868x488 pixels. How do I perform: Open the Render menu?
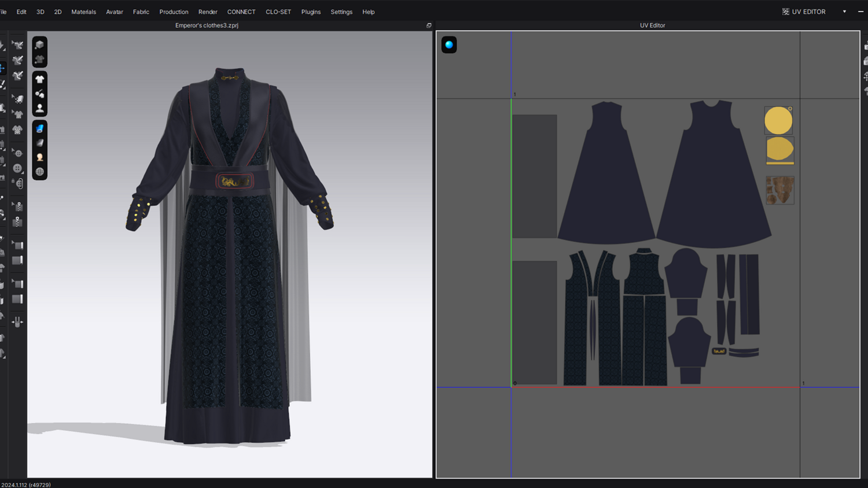coord(208,12)
